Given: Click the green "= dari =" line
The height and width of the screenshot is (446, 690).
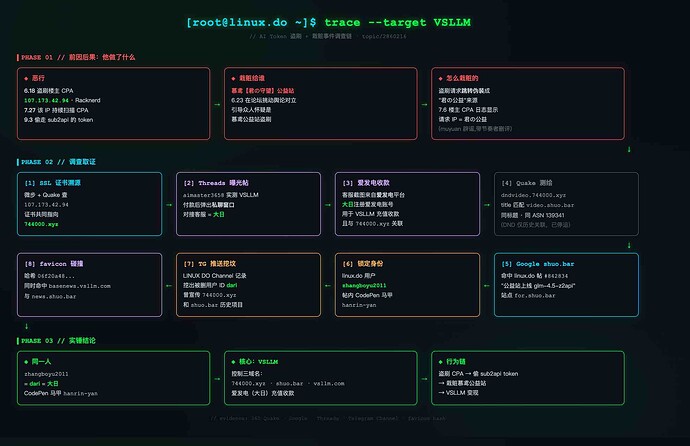Looking at the screenshot, I should point(41,384).
